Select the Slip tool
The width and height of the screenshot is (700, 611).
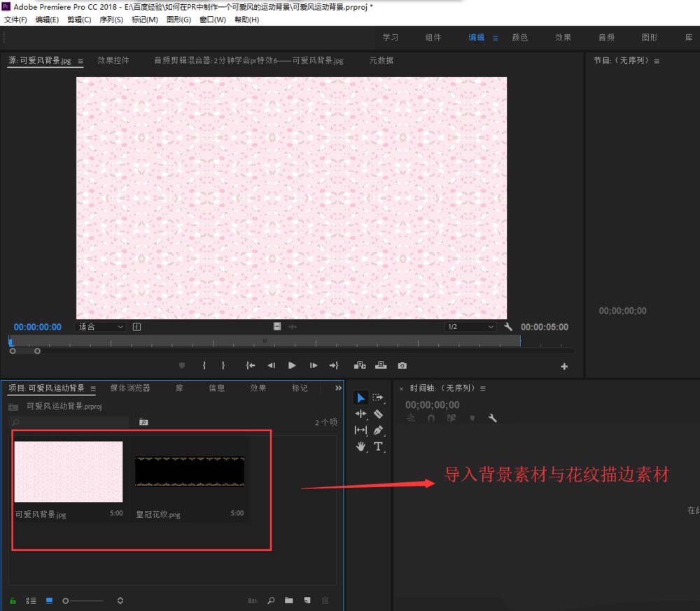(360, 430)
